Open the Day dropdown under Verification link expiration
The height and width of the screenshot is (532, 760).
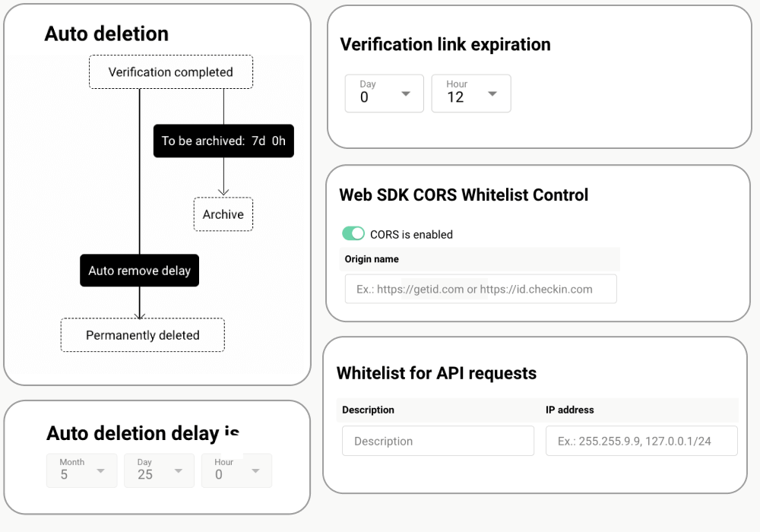pyautogui.click(x=384, y=93)
